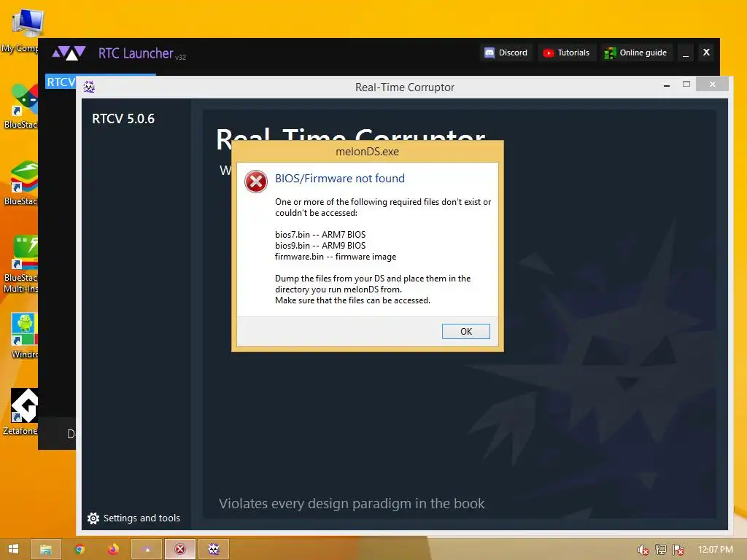
Task: Open the Windroy desktop shortcut
Action: (x=23, y=335)
